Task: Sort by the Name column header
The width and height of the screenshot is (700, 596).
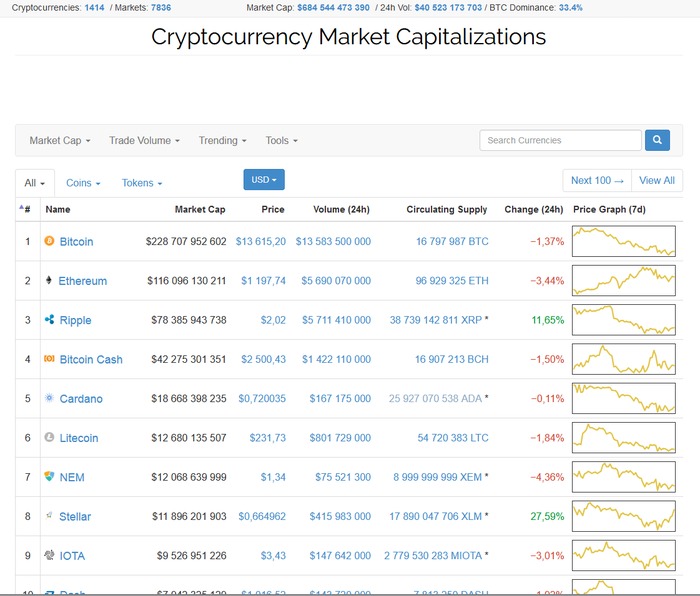Action: [x=58, y=209]
